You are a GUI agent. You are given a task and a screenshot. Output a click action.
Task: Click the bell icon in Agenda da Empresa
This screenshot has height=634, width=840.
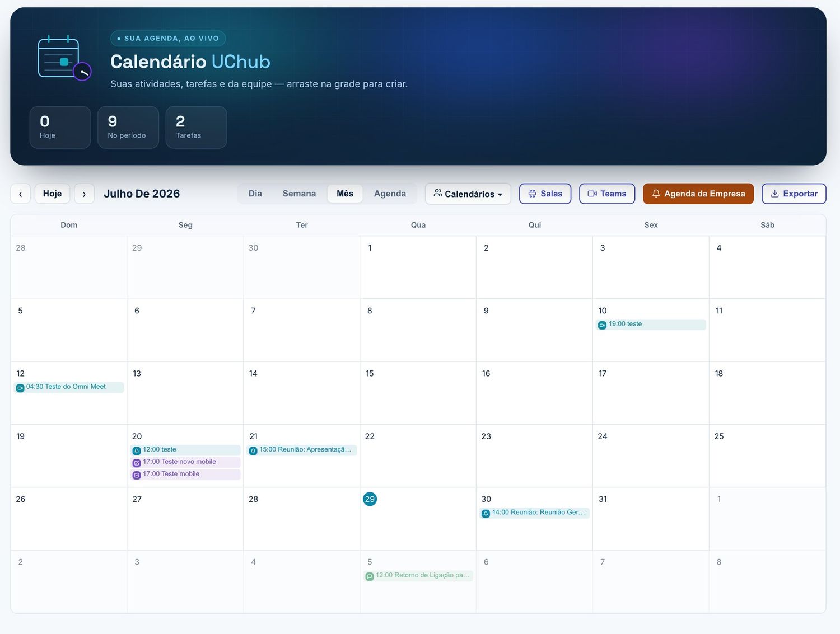click(656, 194)
